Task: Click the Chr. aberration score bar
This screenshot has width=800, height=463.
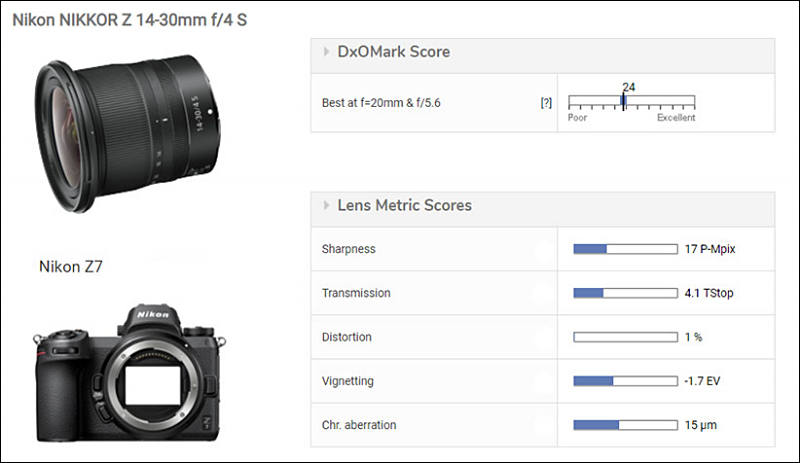Action: coord(626,425)
